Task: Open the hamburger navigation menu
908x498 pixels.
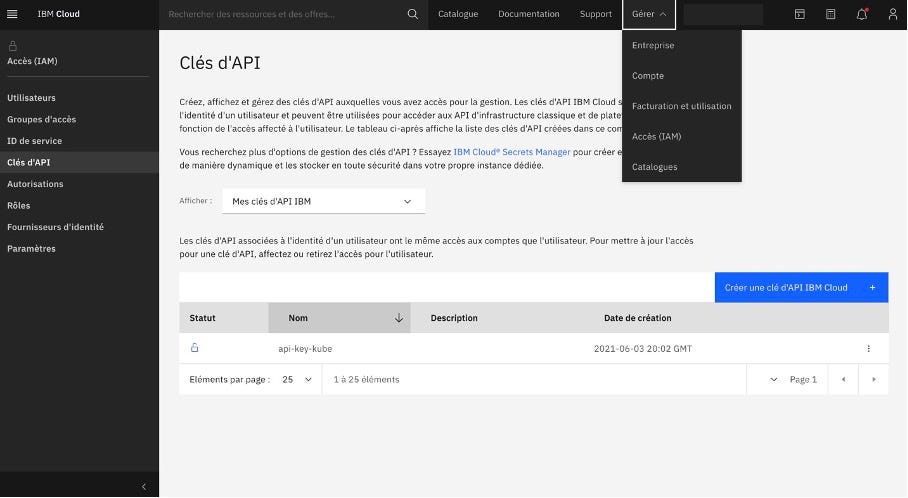Action: coord(13,14)
